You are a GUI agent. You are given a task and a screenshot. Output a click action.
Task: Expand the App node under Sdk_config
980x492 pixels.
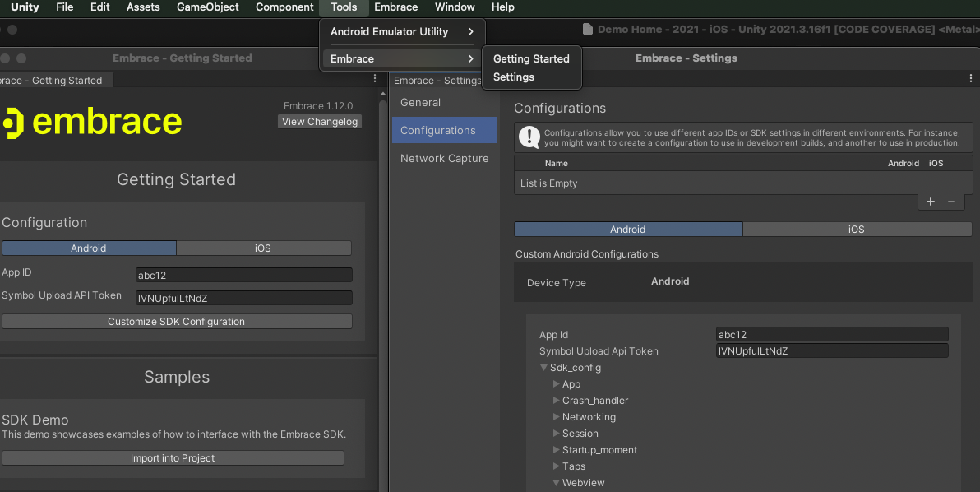coord(557,384)
